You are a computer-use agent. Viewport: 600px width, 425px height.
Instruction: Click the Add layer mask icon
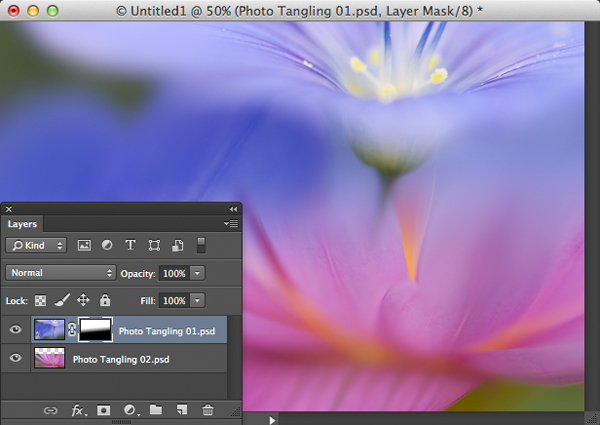[103, 410]
